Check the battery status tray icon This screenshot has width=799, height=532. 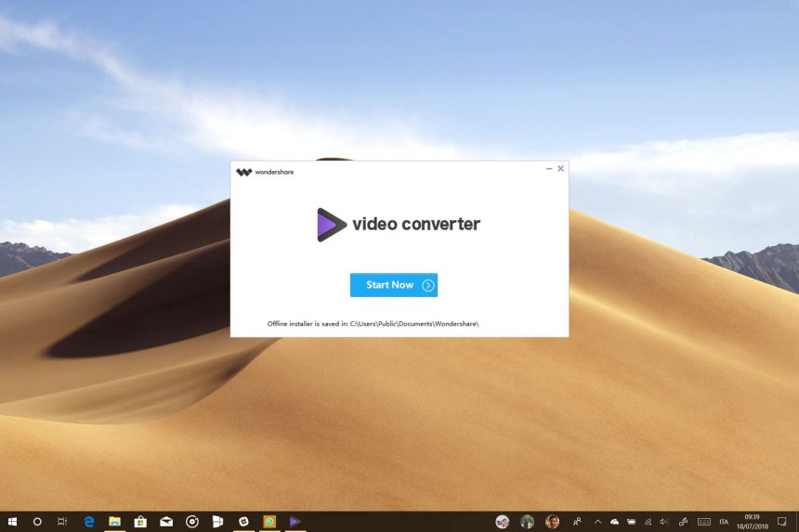(x=632, y=522)
